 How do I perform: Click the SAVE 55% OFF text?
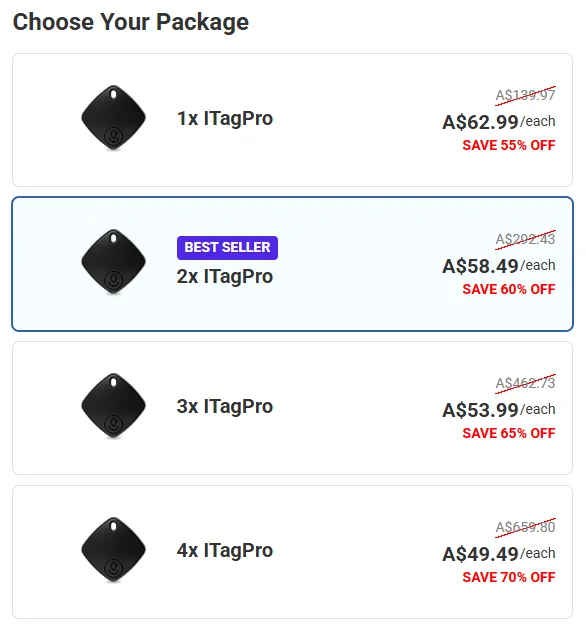pyautogui.click(x=509, y=145)
